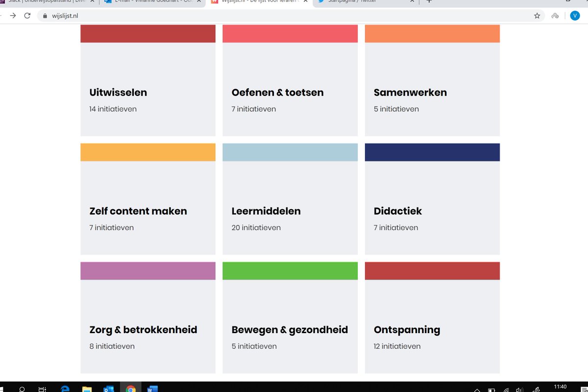Open Microsoft Word from the taskbar
Viewport: 588px width, 392px height.
tap(152, 388)
